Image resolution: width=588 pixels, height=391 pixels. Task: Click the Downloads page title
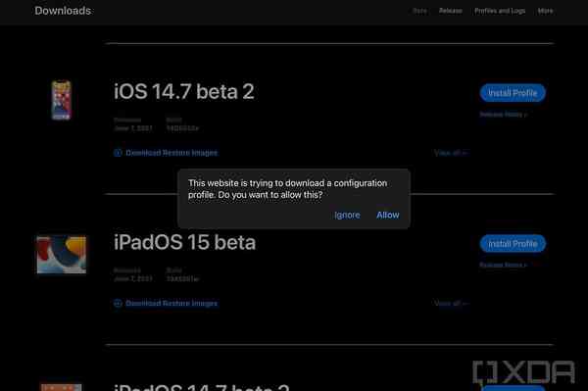click(x=63, y=11)
